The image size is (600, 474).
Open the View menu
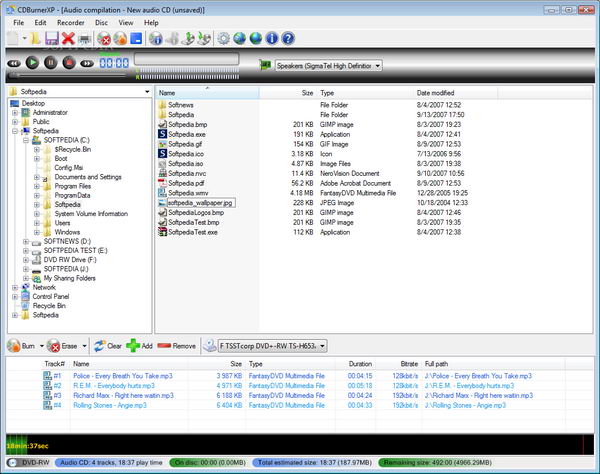coord(126,23)
